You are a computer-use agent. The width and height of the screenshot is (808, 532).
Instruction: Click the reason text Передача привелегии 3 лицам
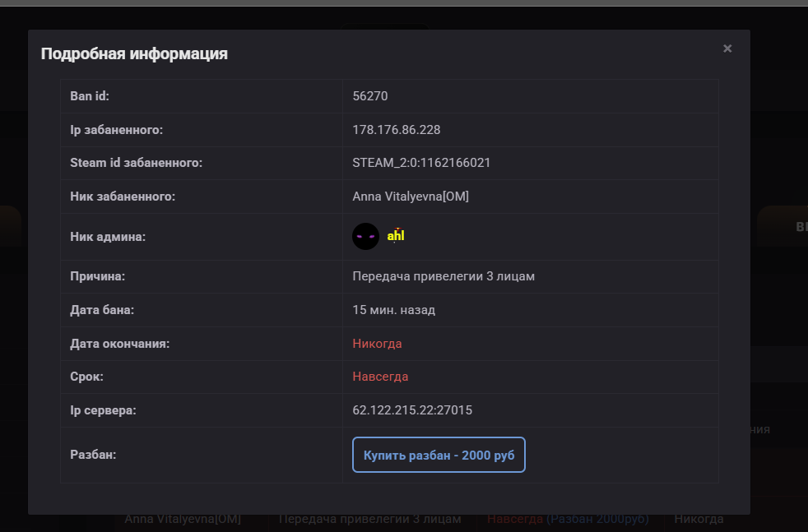[x=443, y=276]
